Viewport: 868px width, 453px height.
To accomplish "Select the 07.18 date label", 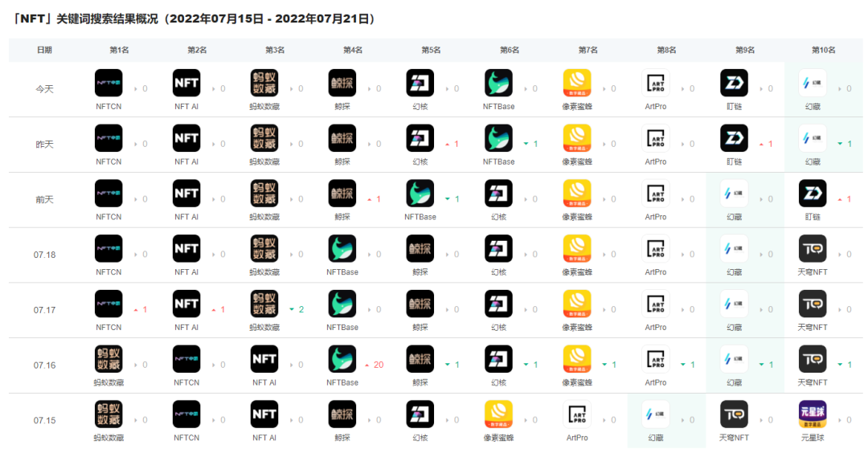I will pos(44,255).
